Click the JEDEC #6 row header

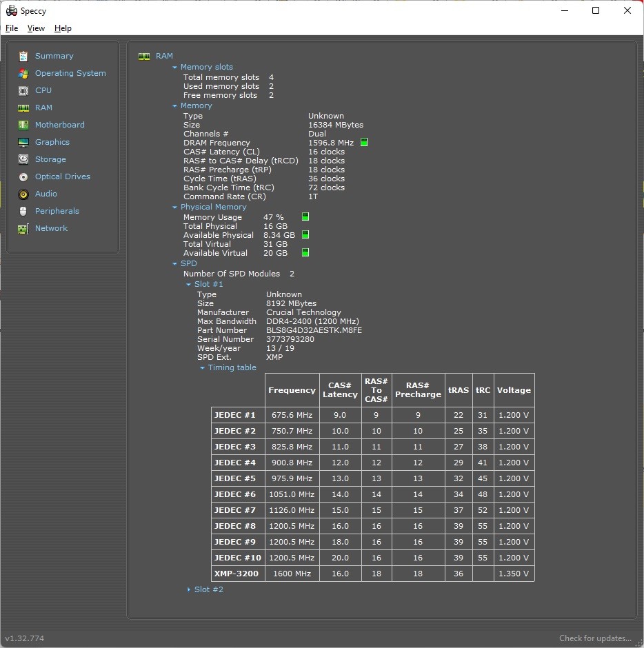238,494
